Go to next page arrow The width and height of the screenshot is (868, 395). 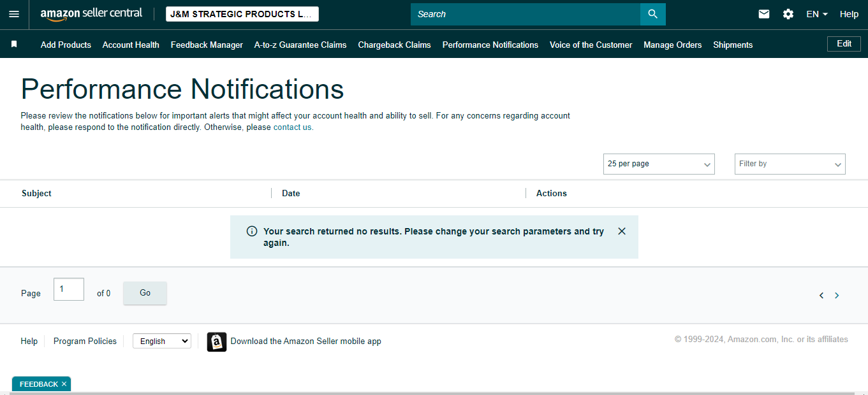click(x=837, y=296)
